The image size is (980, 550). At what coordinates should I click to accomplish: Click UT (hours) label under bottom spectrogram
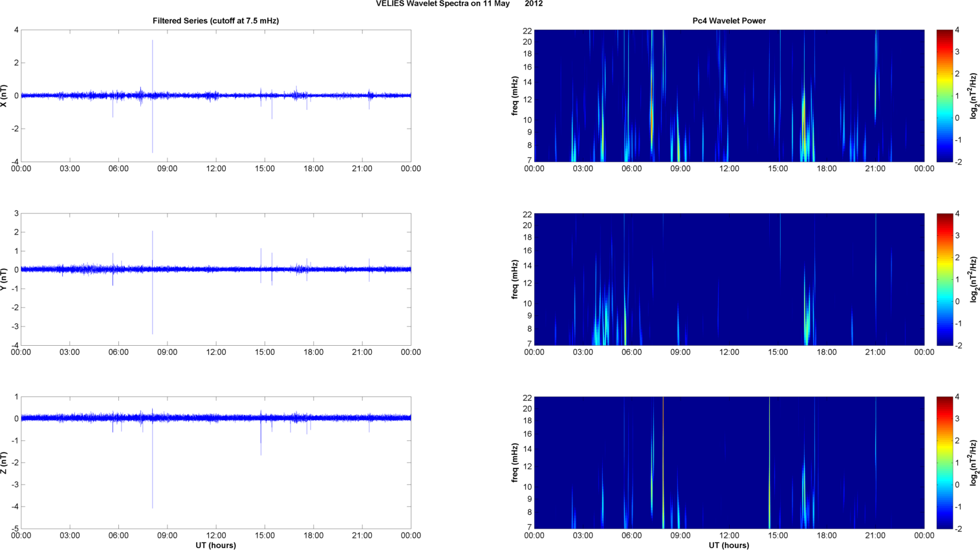(x=729, y=545)
